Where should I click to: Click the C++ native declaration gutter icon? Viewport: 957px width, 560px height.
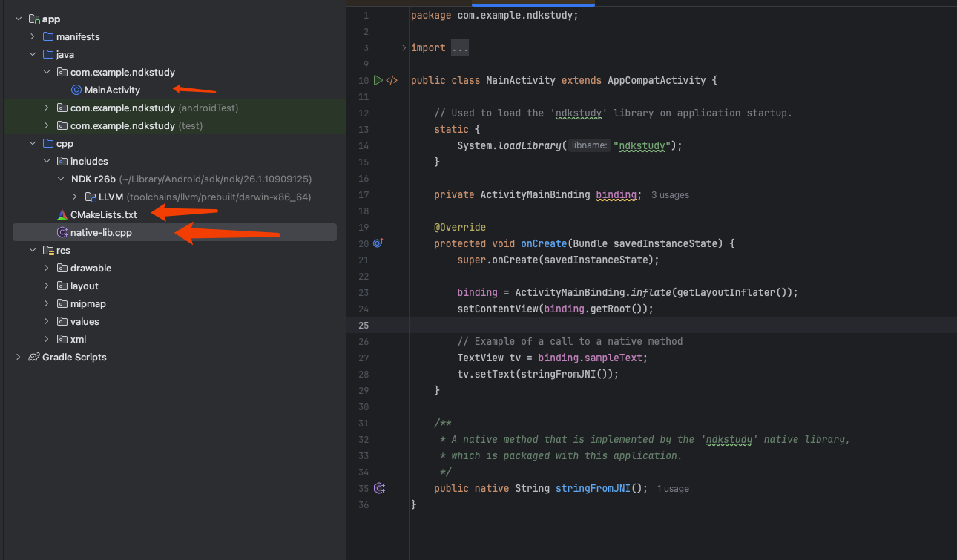tap(379, 488)
